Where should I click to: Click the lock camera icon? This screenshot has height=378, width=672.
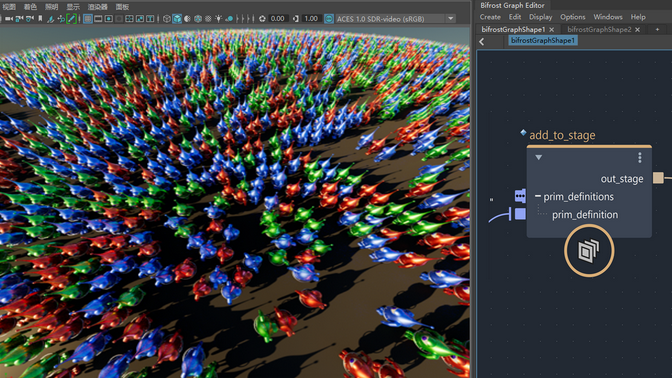(19, 19)
